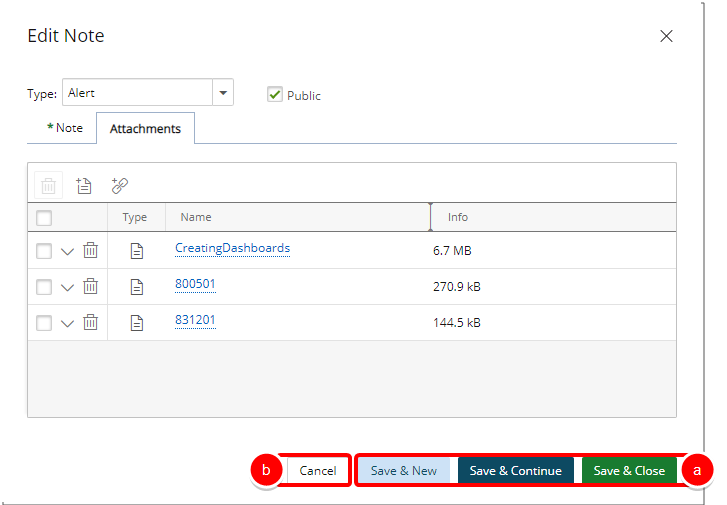The image size is (727, 505).
Task: Delete the 800501 attachment via trash icon
Action: 90,286
